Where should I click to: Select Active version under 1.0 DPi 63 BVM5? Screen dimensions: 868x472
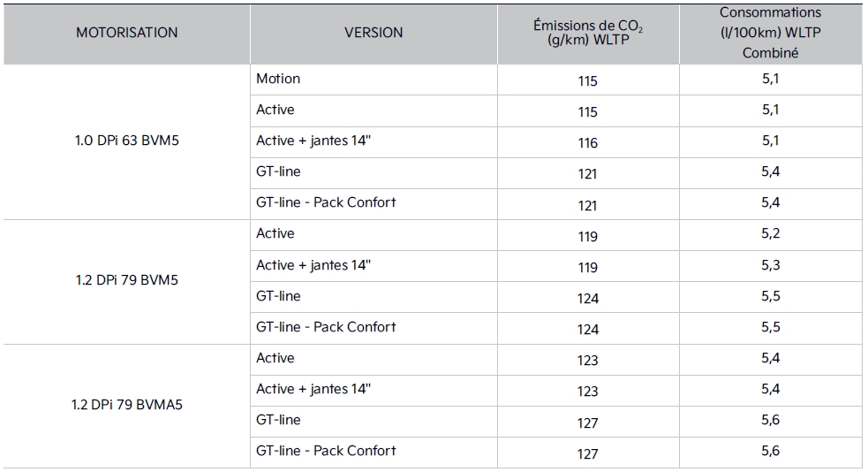pos(275,110)
